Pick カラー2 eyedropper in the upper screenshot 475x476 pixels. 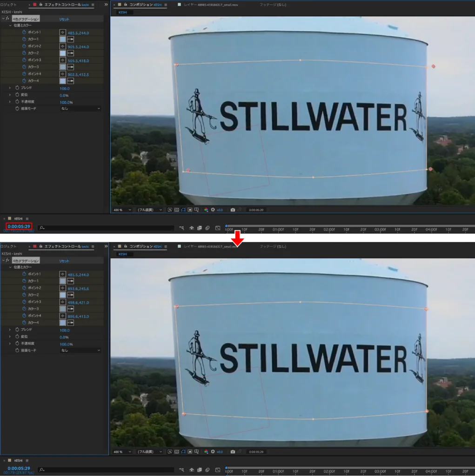[x=71, y=53]
